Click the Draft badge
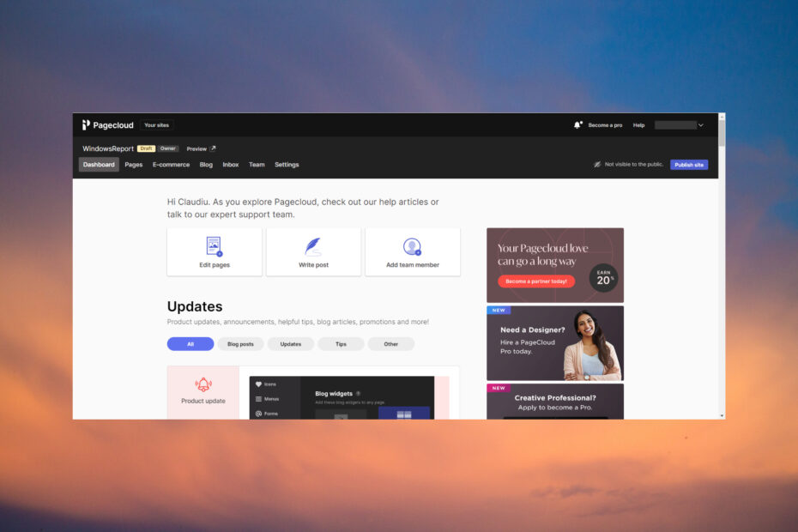 pos(146,148)
